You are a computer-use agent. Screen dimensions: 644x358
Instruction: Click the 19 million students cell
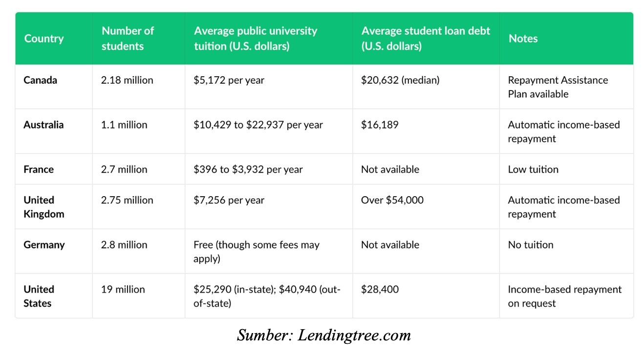[123, 289]
